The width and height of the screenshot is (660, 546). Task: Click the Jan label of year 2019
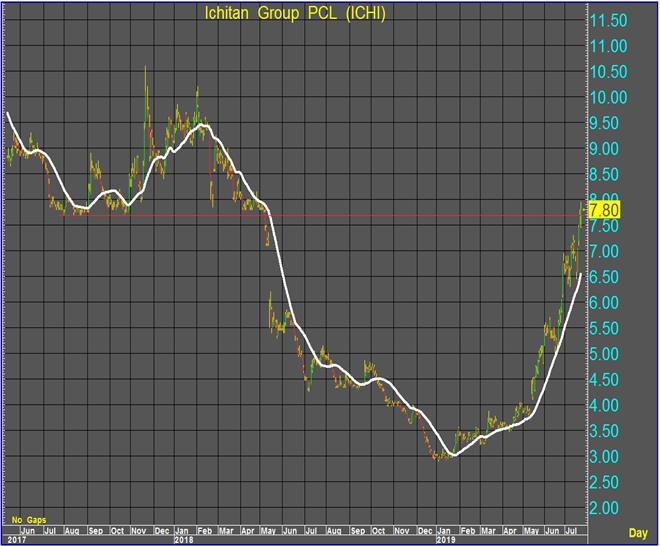click(x=444, y=530)
